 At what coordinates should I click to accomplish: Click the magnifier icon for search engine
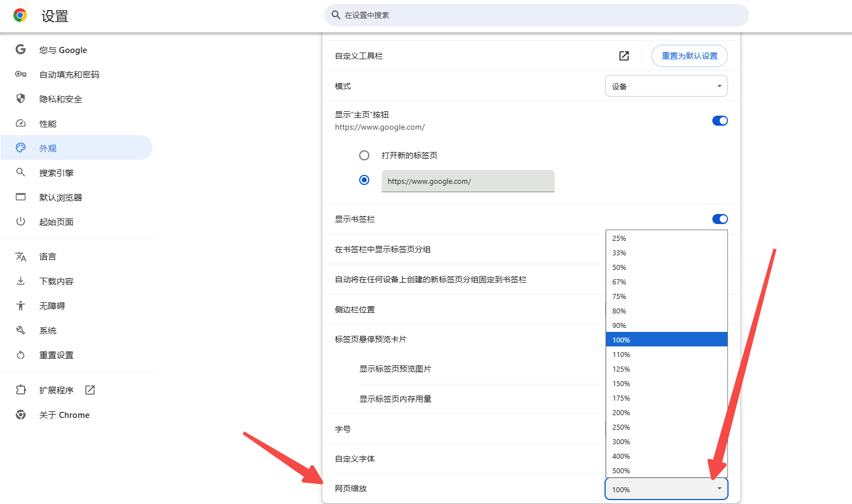click(21, 173)
